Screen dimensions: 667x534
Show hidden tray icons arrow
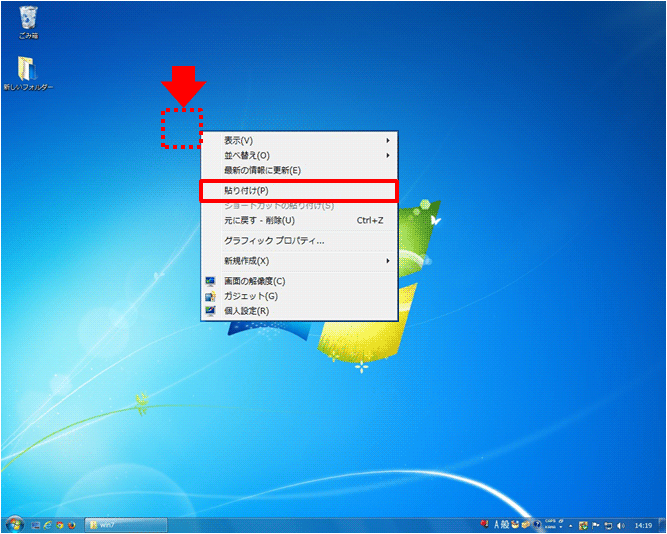tap(570, 526)
